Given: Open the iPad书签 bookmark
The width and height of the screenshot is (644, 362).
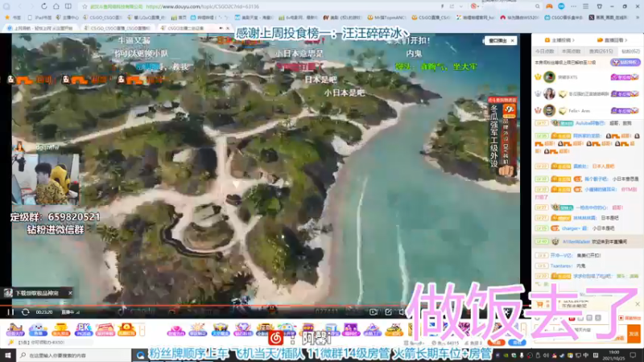Looking at the screenshot, I should click(x=39, y=18).
